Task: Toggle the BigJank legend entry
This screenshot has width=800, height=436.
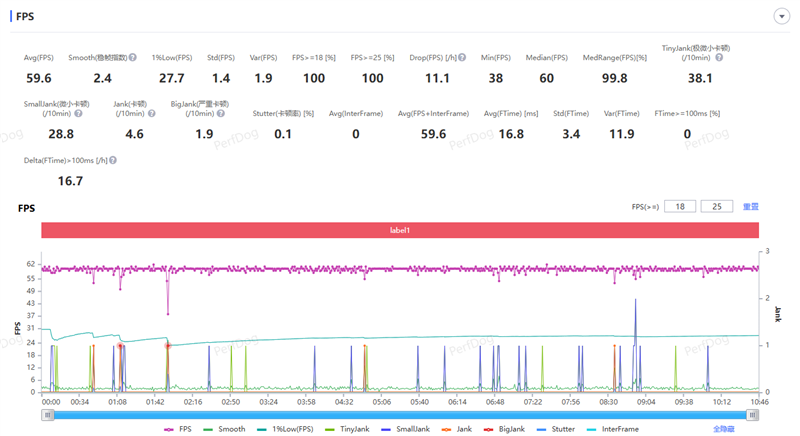Action: (x=504, y=428)
